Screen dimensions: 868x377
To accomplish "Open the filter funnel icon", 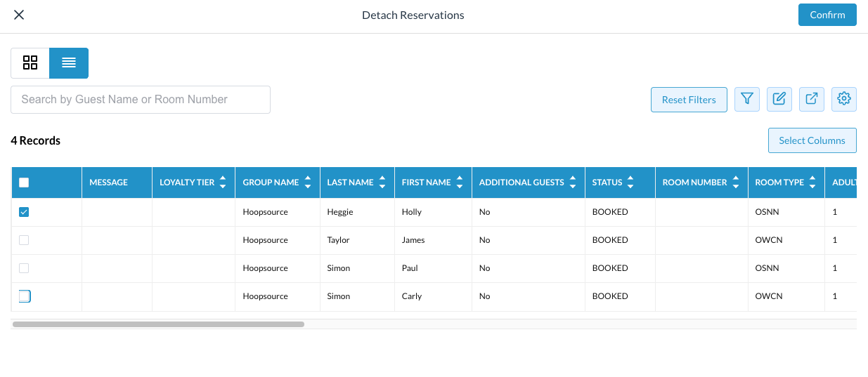I will tap(747, 99).
